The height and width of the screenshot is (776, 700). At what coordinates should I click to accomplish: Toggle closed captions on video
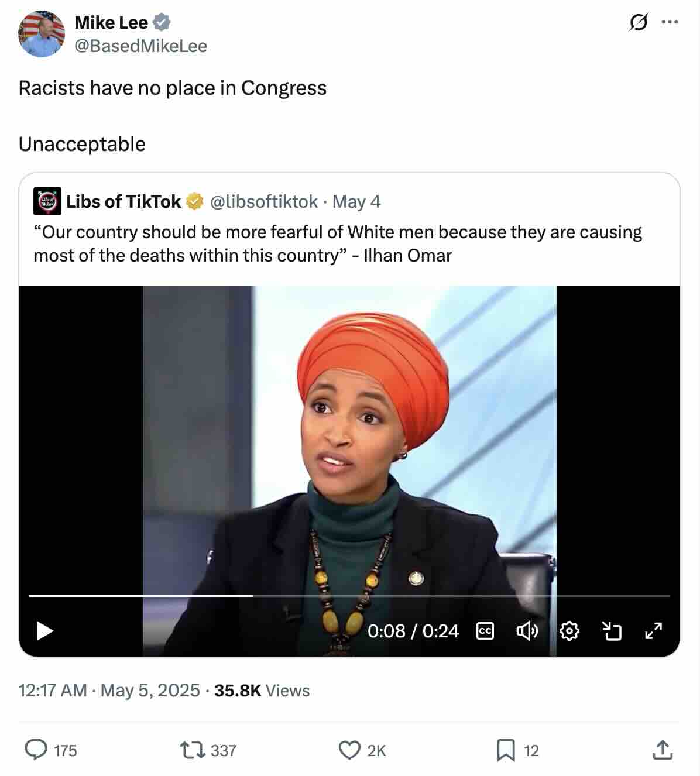coord(485,631)
